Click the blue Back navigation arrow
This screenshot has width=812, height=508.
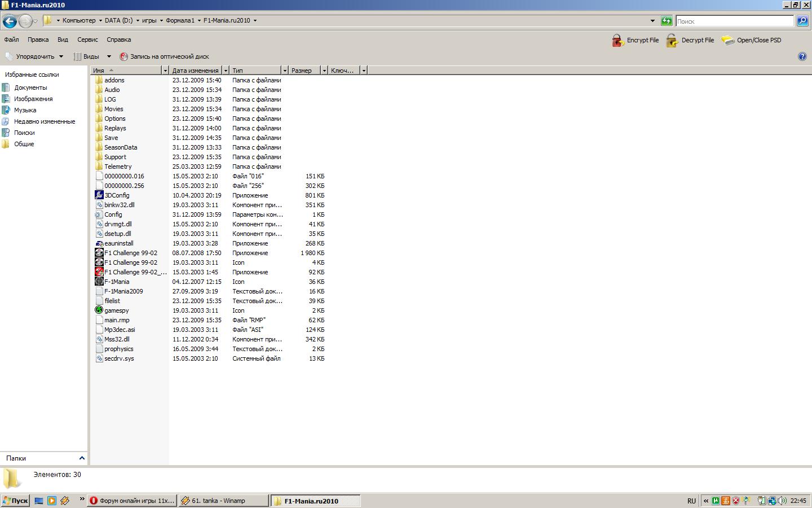(10, 21)
